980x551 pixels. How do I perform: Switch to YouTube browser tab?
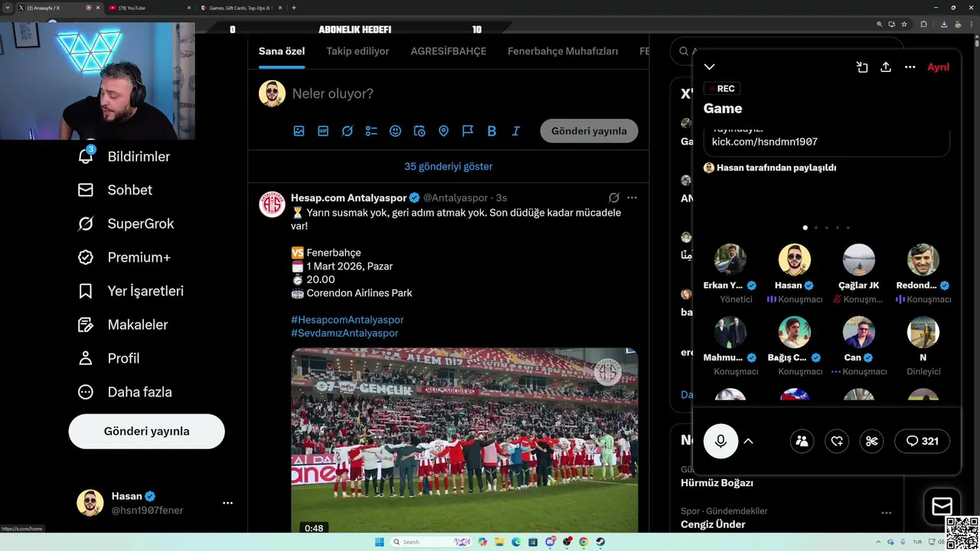pos(149,8)
